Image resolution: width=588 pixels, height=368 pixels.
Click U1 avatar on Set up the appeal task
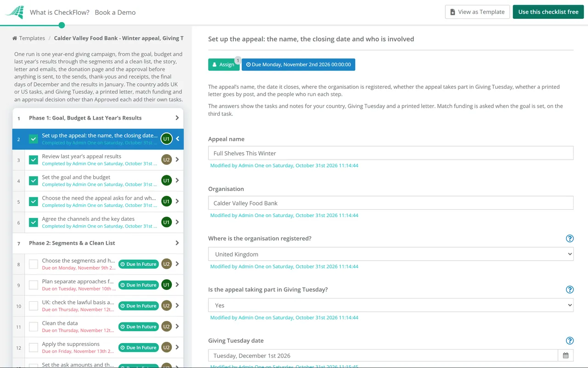(x=166, y=138)
